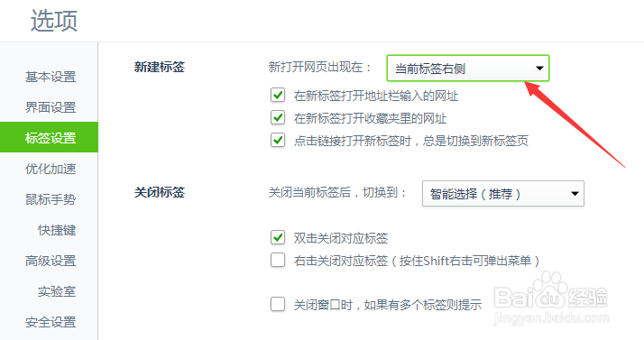Click the 选项 page title

click(54, 21)
